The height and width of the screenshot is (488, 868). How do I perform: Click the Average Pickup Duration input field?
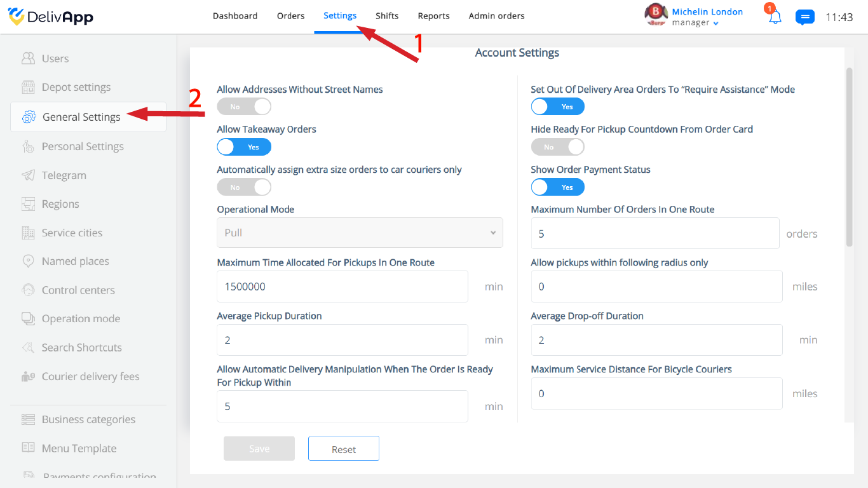click(342, 340)
